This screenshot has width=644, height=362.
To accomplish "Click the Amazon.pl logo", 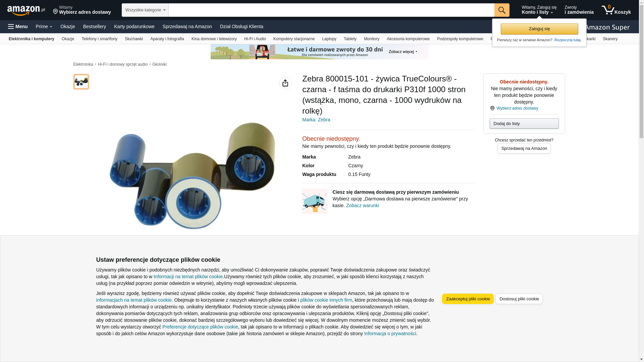I will pos(26,10).
